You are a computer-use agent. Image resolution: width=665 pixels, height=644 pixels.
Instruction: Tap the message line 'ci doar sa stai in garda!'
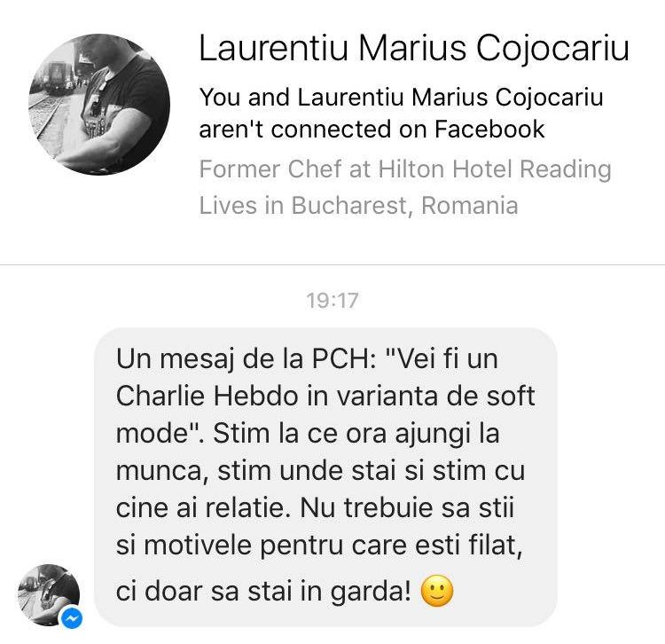(x=263, y=592)
